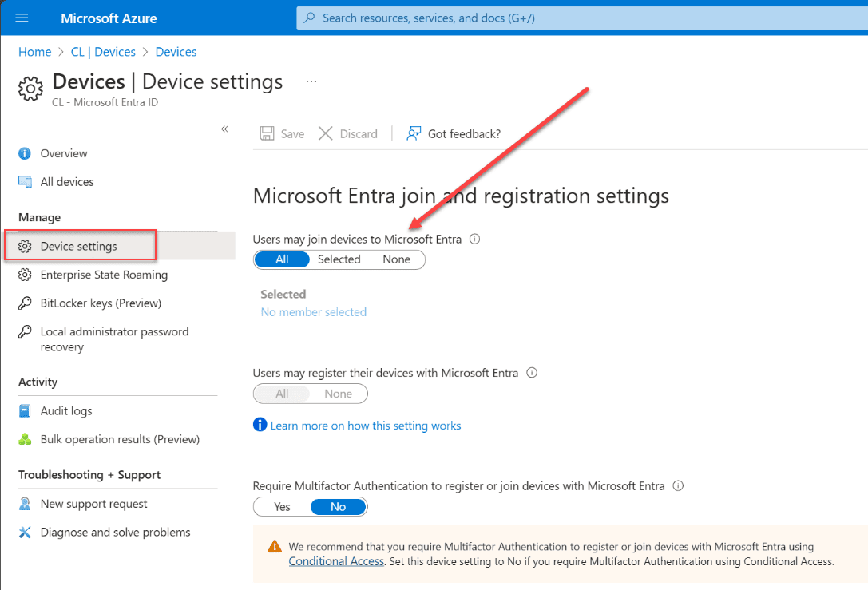Show info for join devices setting

point(474,239)
